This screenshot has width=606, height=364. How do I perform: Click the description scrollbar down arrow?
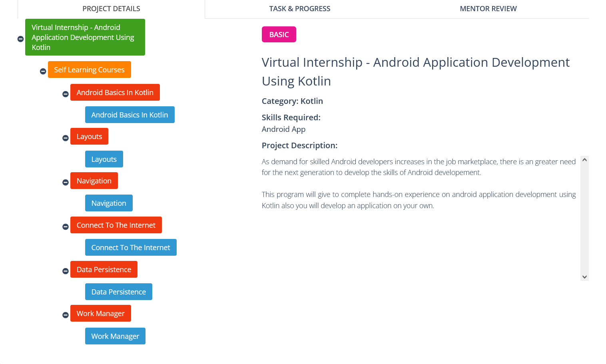click(584, 276)
